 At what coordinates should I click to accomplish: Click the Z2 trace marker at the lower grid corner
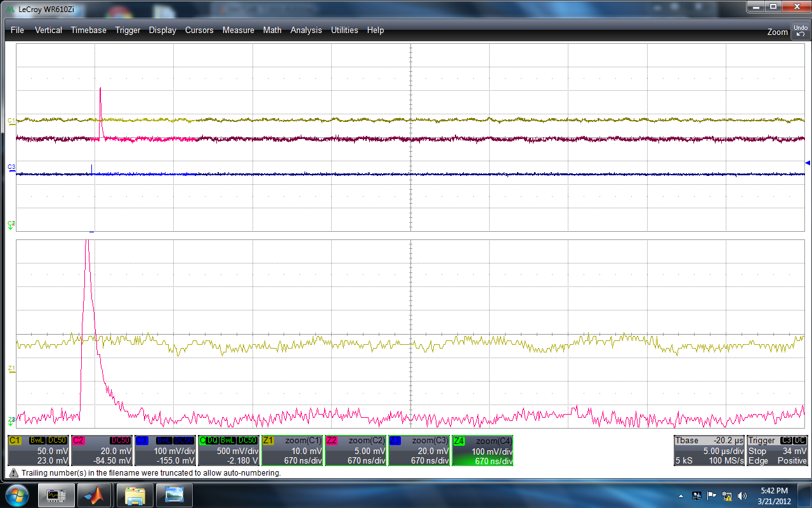tap(11, 420)
